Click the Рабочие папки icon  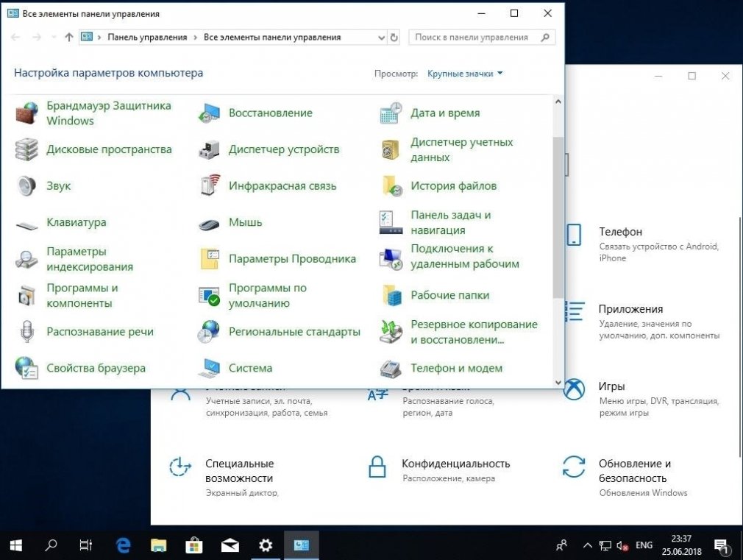click(x=392, y=295)
